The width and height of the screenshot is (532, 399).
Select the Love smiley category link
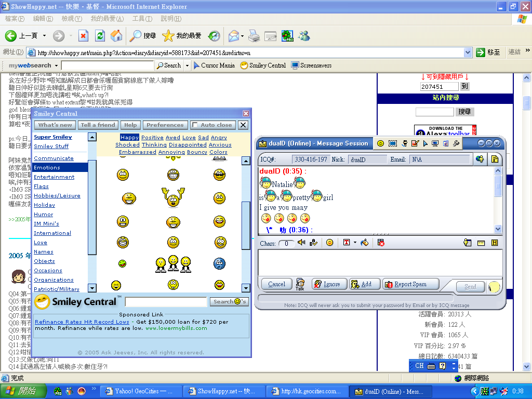(41, 242)
